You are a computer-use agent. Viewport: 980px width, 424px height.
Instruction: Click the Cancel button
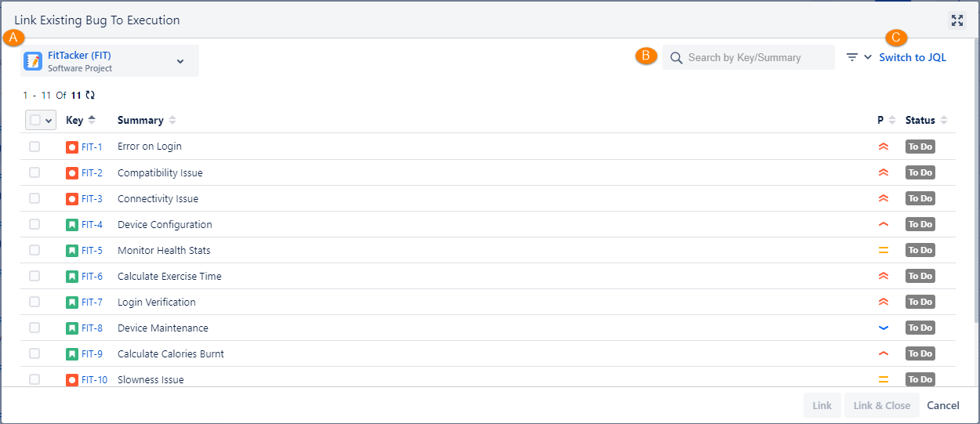point(943,405)
